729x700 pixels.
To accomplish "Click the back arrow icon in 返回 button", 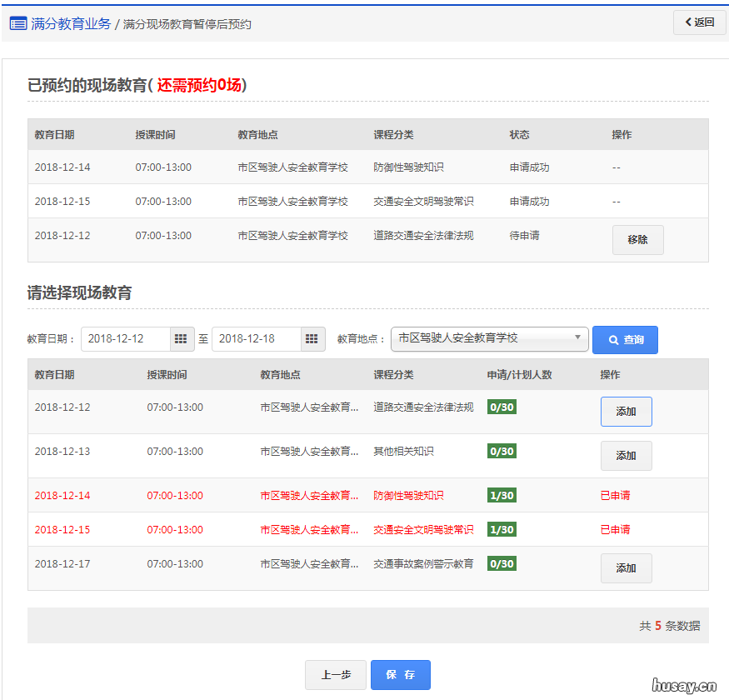I will pyautogui.click(x=688, y=22).
